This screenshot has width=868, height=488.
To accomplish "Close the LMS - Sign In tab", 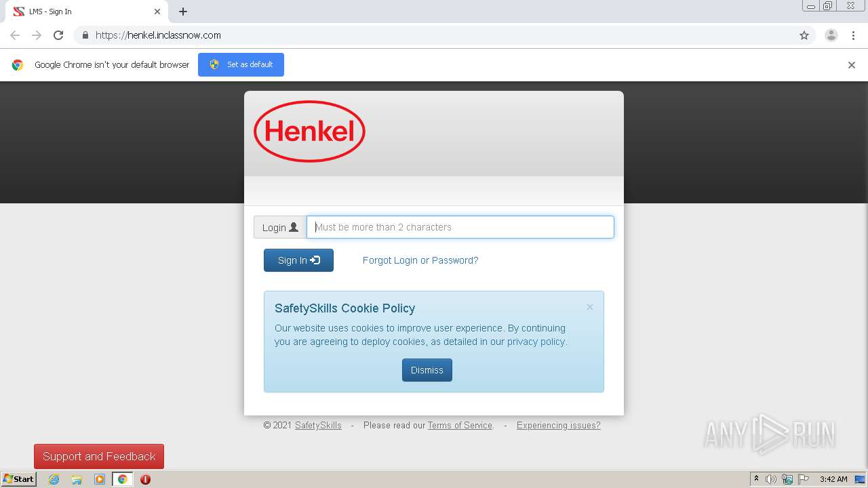I will tap(157, 12).
